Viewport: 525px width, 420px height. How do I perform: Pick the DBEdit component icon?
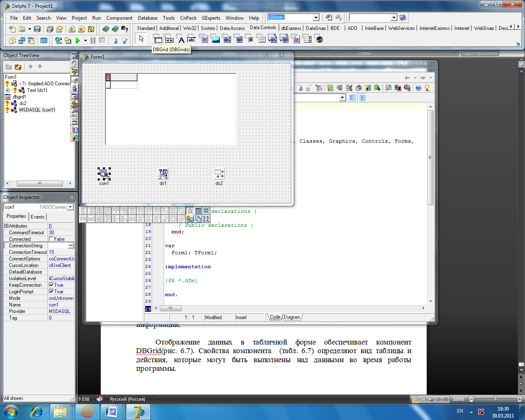pyautogui.click(x=192, y=39)
